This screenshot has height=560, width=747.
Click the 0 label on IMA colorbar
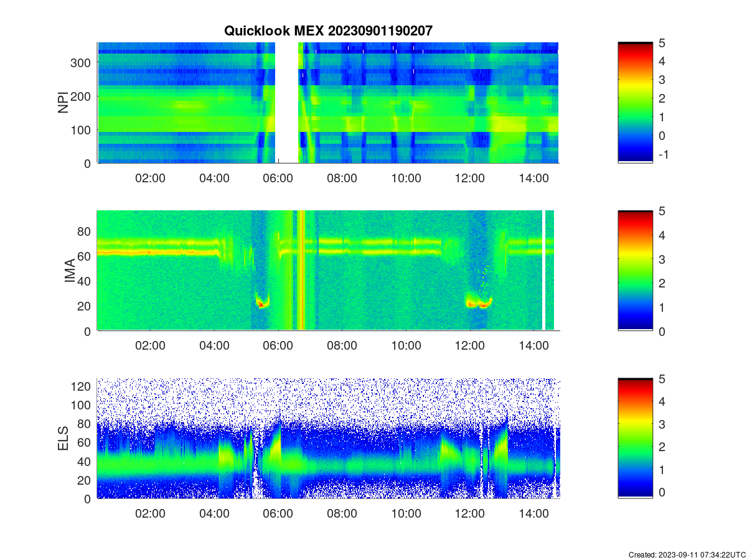tap(662, 332)
